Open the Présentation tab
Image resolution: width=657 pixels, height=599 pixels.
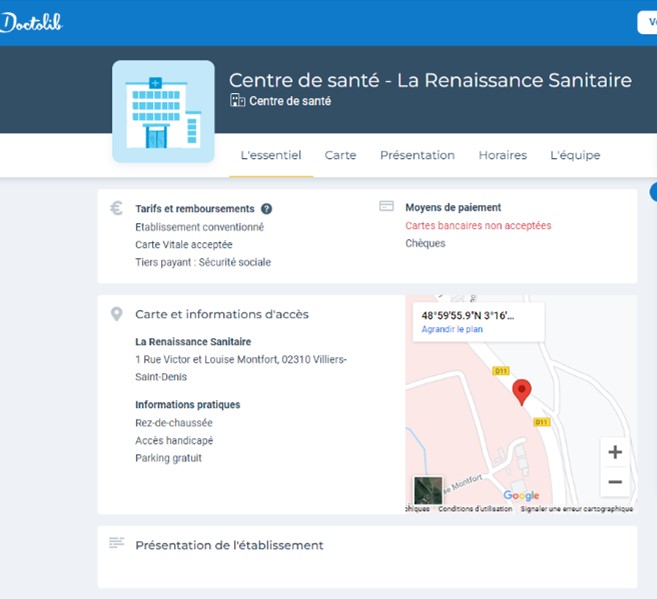[417, 155]
